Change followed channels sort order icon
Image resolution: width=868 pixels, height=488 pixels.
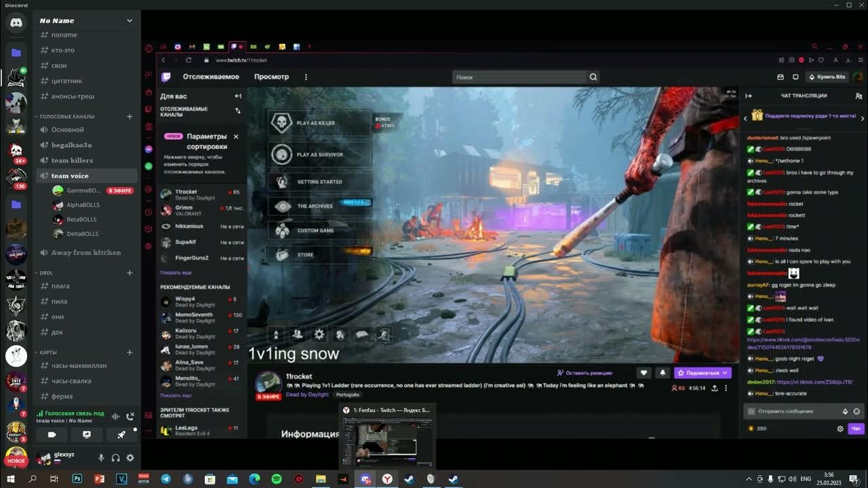pos(238,110)
